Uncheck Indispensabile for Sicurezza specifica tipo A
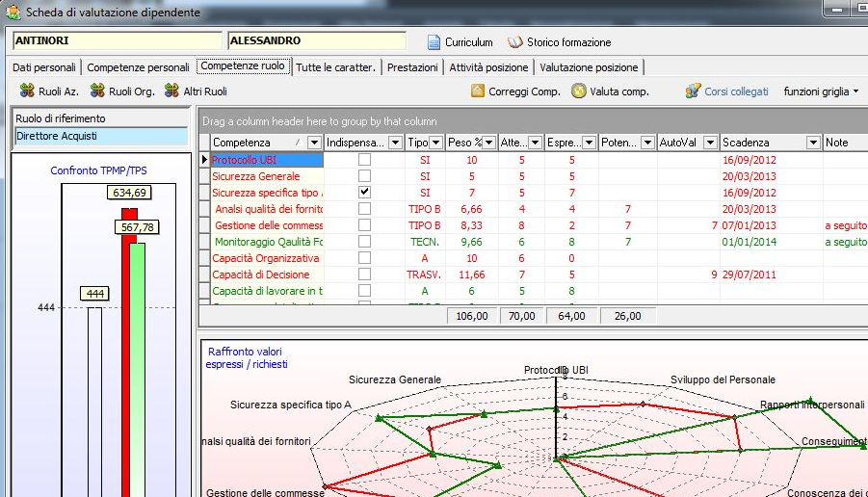 click(x=364, y=192)
